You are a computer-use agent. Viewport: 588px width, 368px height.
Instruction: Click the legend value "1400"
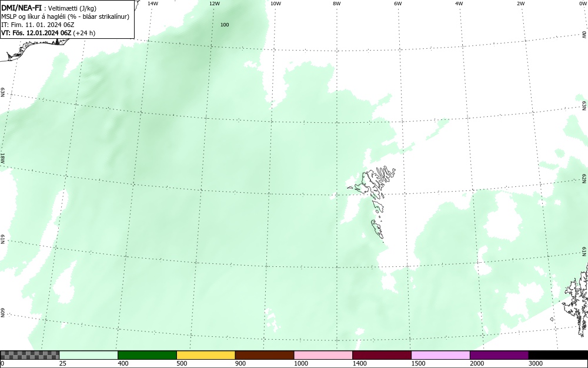tap(360, 363)
